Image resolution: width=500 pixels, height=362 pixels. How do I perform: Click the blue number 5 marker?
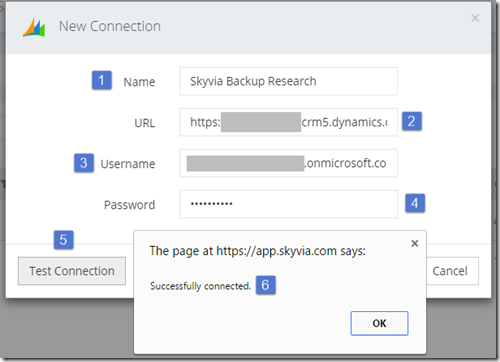pos(64,240)
